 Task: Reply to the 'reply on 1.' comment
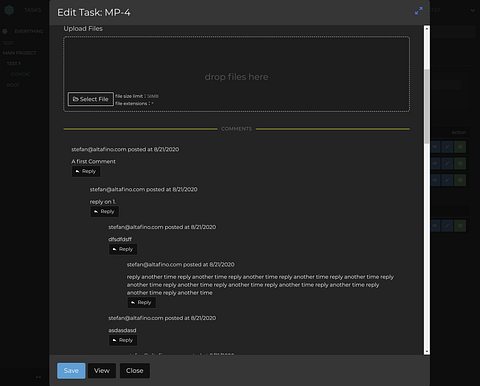click(105, 212)
